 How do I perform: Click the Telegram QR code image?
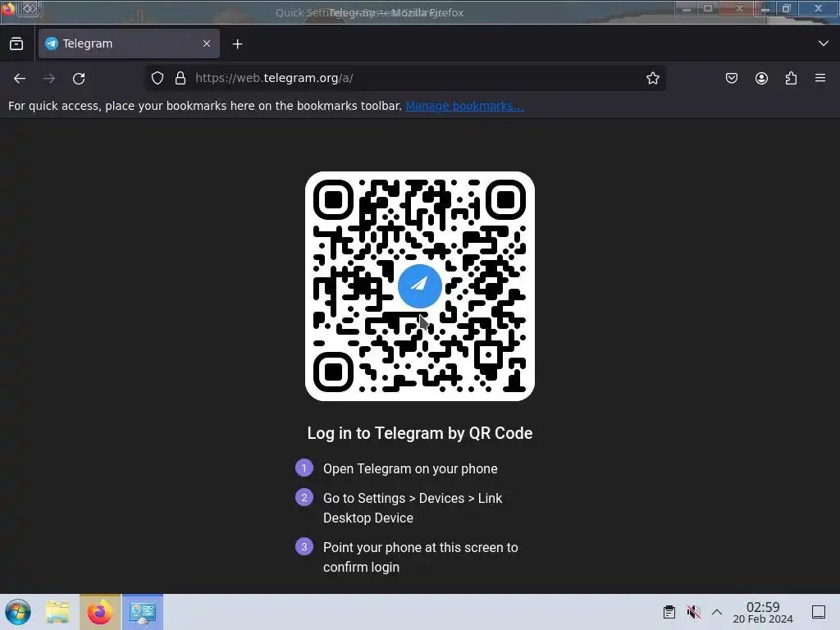420,286
